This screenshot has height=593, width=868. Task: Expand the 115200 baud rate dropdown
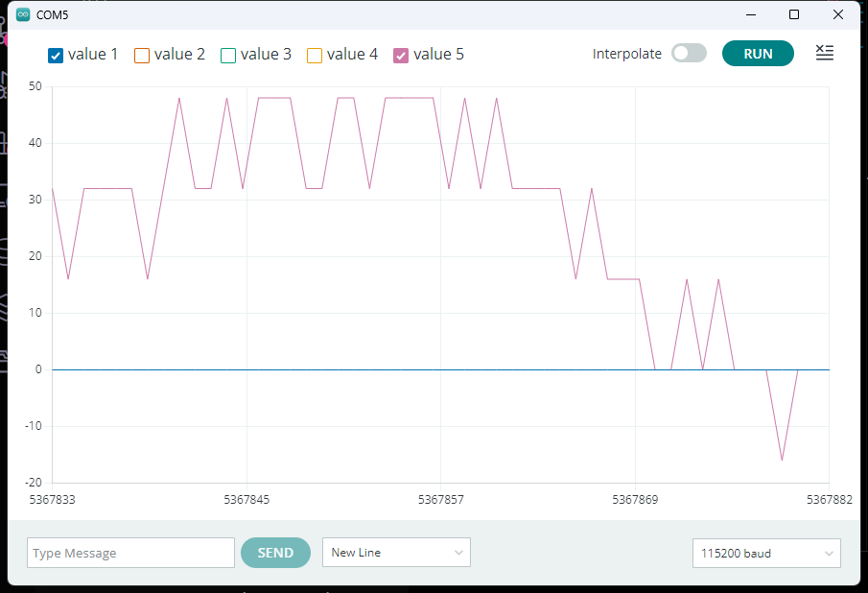tap(766, 553)
